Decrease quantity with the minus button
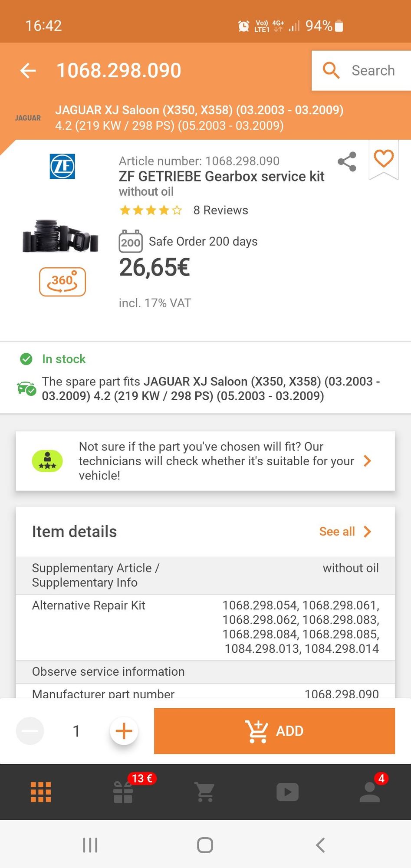The height and width of the screenshot is (868, 411). point(30,731)
